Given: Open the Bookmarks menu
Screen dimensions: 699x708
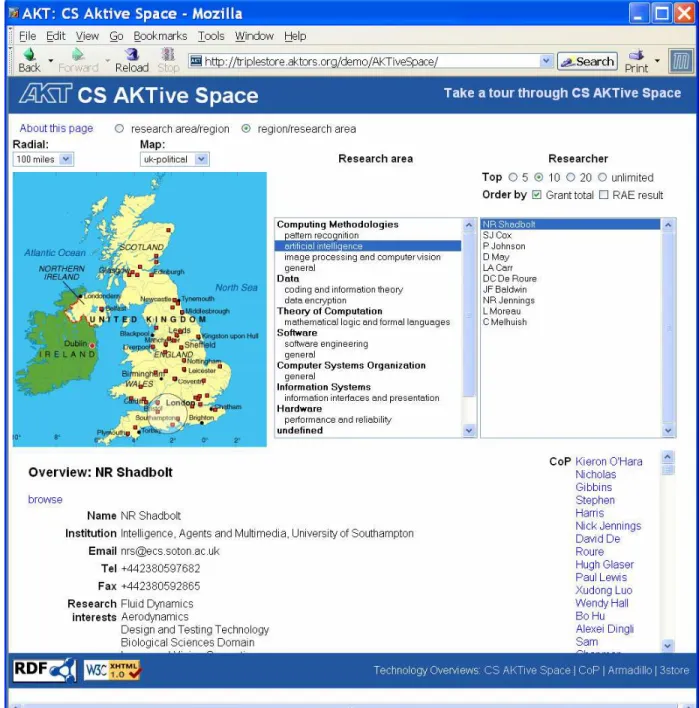Looking at the screenshot, I should [x=160, y=36].
